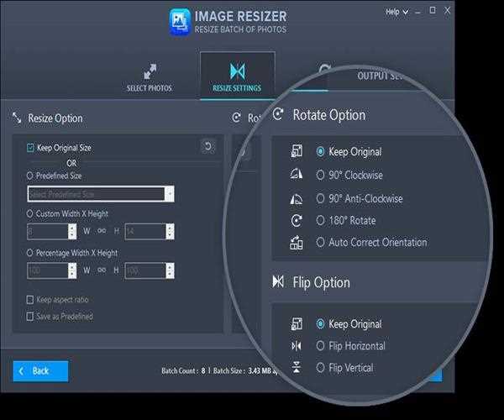Image resolution: width=504 pixels, height=420 pixels.
Task: Click the Back button
Action: pos(40,370)
